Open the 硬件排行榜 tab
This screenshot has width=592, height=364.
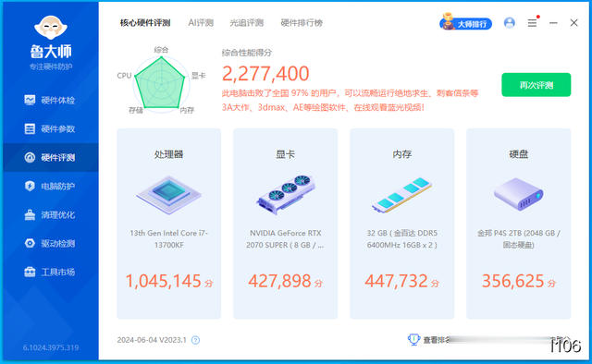(302, 23)
